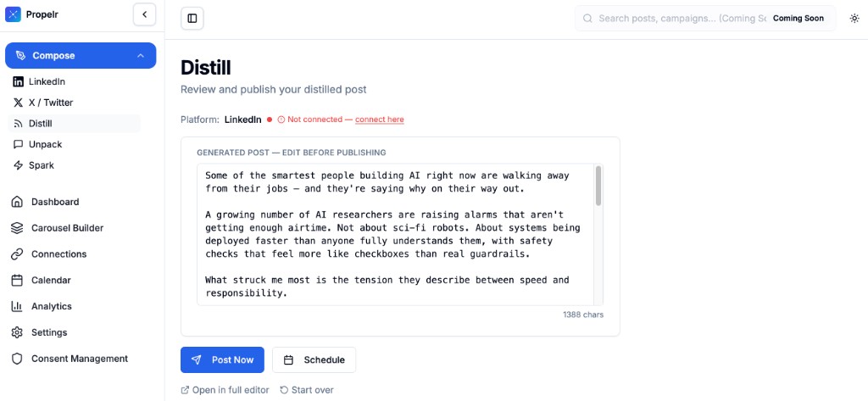Switch the light/dark theme sun icon
Viewport: 868px width, 401px height.
854,18
